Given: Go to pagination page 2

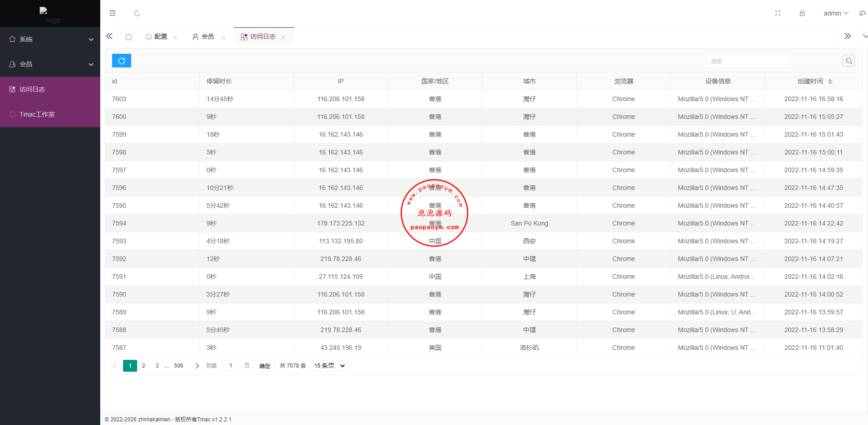Looking at the screenshot, I should [144, 365].
